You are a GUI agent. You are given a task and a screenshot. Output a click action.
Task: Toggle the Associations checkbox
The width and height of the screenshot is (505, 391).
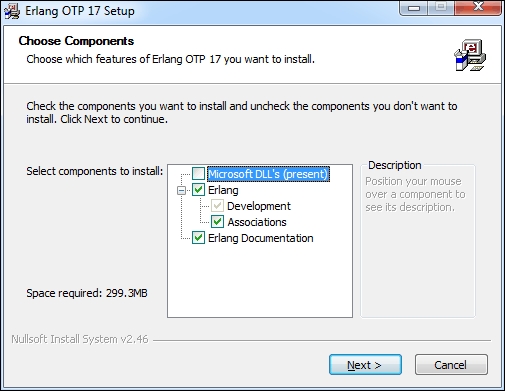click(217, 222)
